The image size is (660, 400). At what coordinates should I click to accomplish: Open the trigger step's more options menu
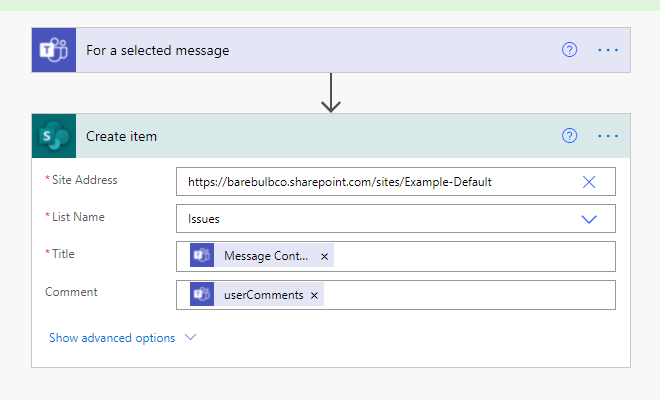(x=608, y=50)
